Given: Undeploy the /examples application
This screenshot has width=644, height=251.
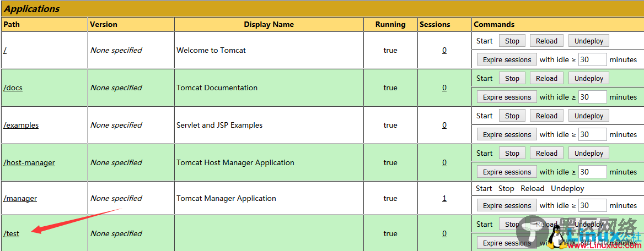Looking at the screenshot, I should [x=589, y=116].
